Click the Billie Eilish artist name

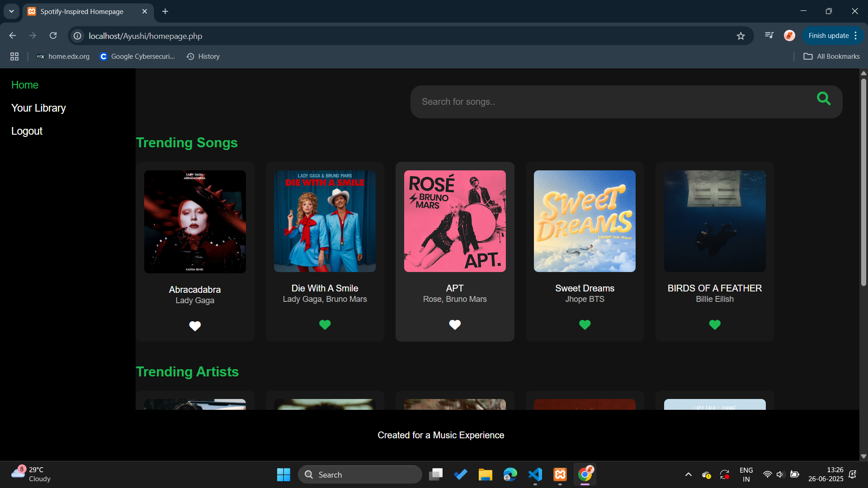pos(715,299)
